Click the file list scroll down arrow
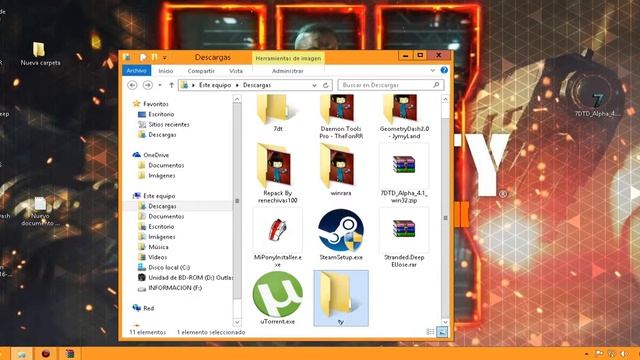Image resolution: width=640 pixels, height=360 pixels. 445,322
